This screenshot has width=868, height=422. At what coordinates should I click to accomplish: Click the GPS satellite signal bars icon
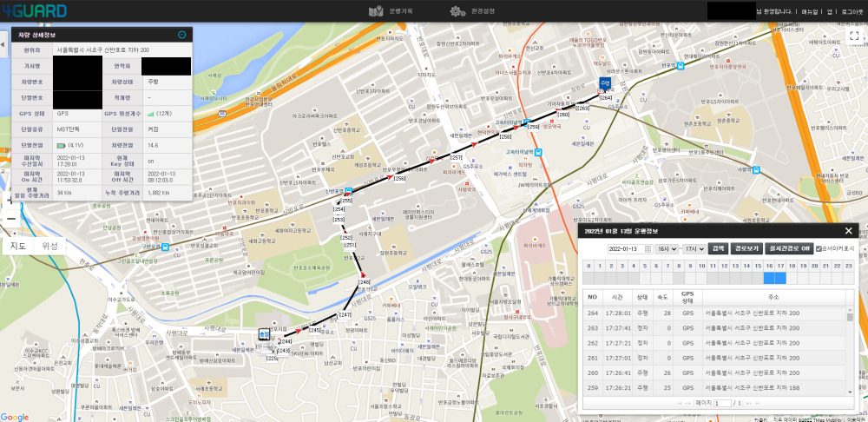point(150,114)
